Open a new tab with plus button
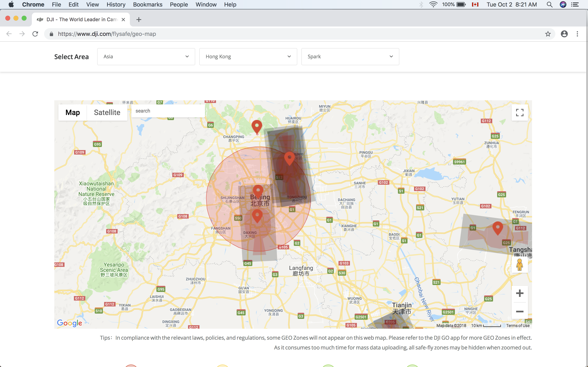The image size is (588, 367). (139, 19)
